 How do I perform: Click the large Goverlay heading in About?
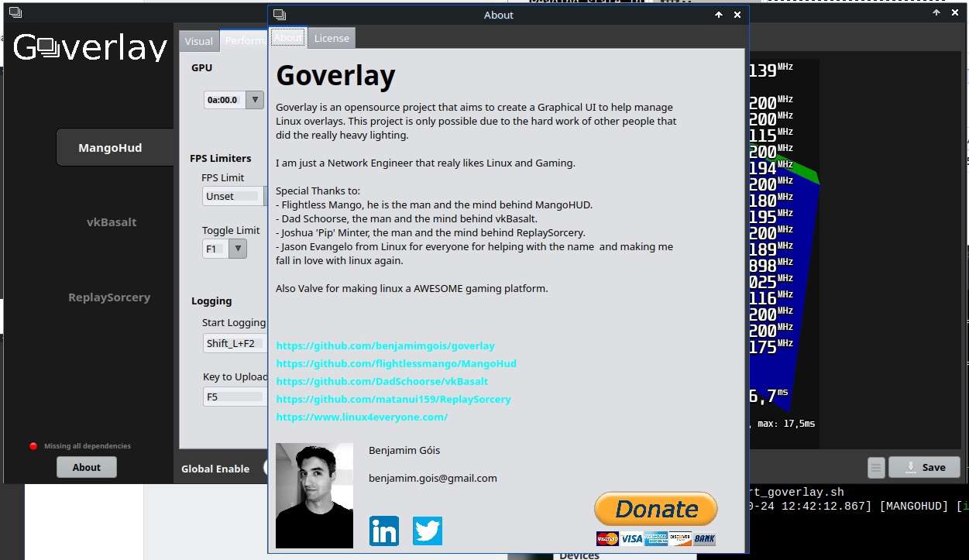(x=335, y=75)
